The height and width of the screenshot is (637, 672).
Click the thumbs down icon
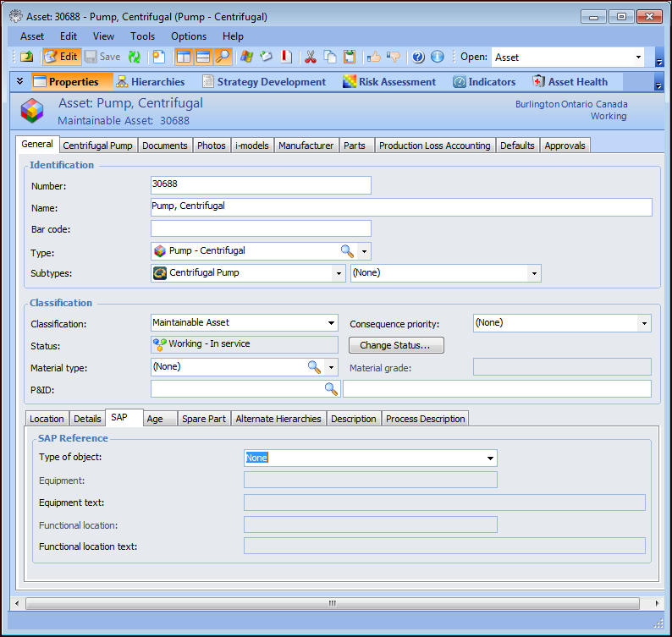tap(393, 57)
